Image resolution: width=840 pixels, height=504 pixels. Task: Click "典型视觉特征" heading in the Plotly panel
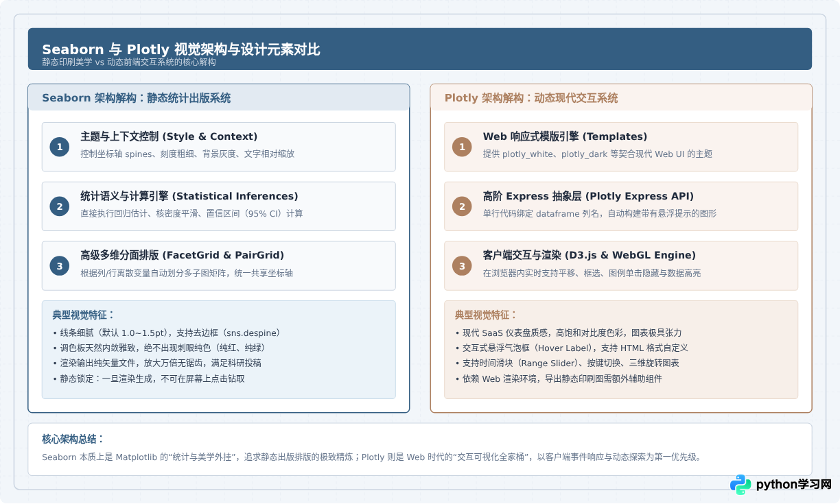click(x=486, y=315)
